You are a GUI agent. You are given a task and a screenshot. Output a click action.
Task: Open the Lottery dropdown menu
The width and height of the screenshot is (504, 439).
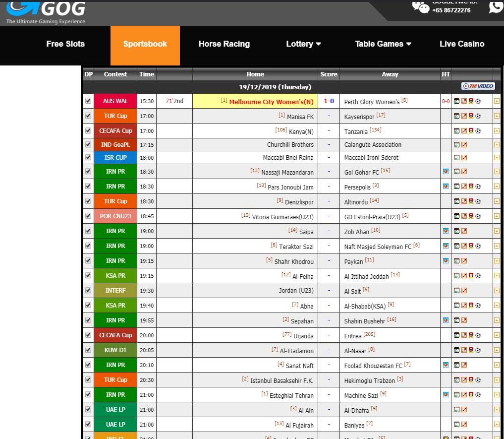303,44
